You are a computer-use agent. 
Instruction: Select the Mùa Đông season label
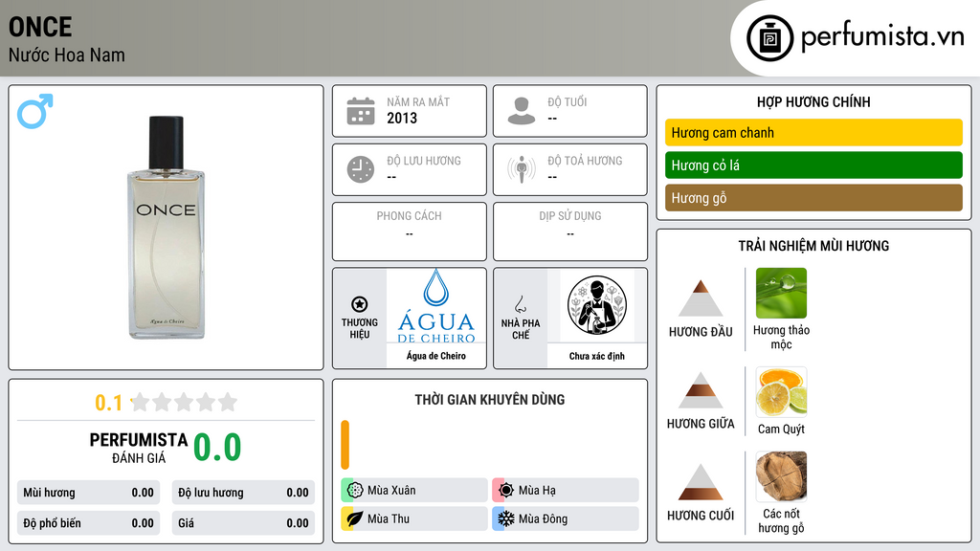544,518
